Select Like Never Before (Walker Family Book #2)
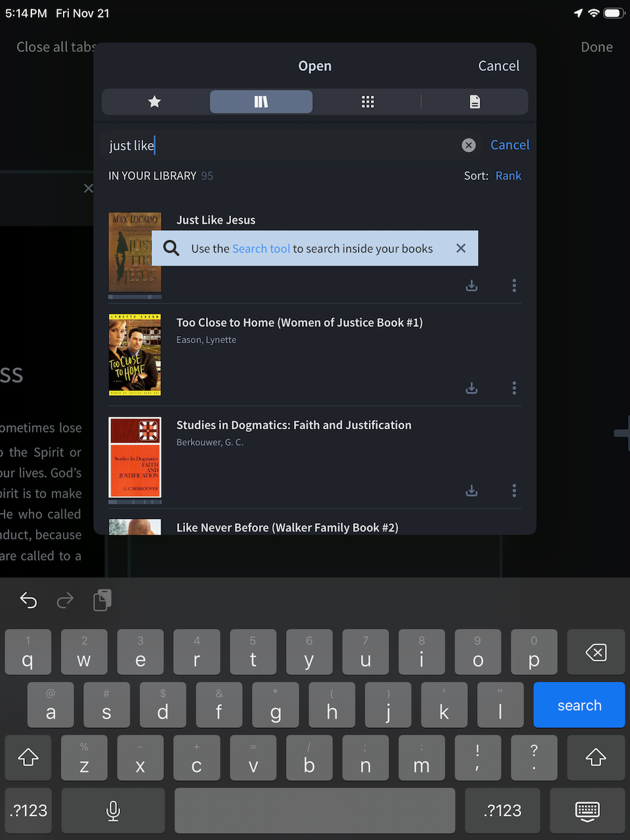This screenshot has width=630, height=840. (x=287, y=527)
